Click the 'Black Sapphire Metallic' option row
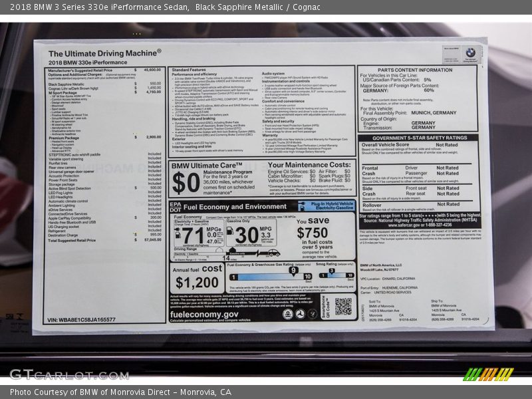Image resolution: width=532 pixels, height=399 pixels. [104, 84]
